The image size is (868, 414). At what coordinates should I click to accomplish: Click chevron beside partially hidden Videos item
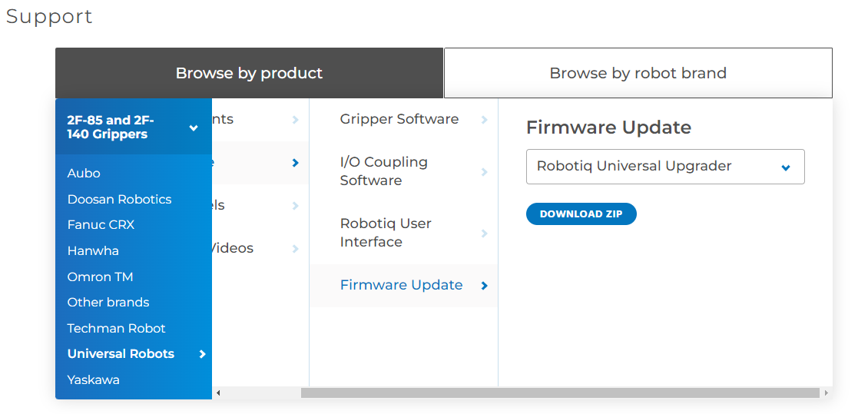point(296,249)
